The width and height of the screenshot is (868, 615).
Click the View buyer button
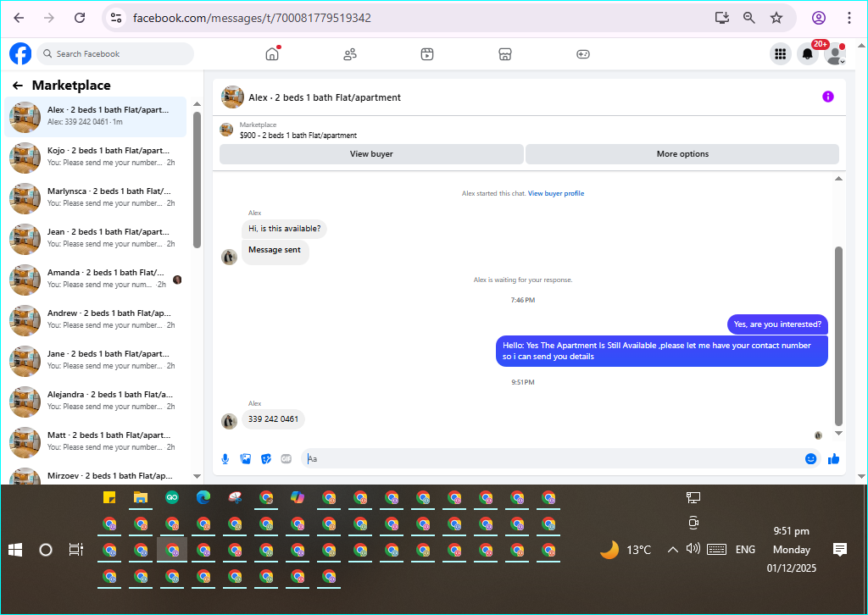tap(371, 154)
